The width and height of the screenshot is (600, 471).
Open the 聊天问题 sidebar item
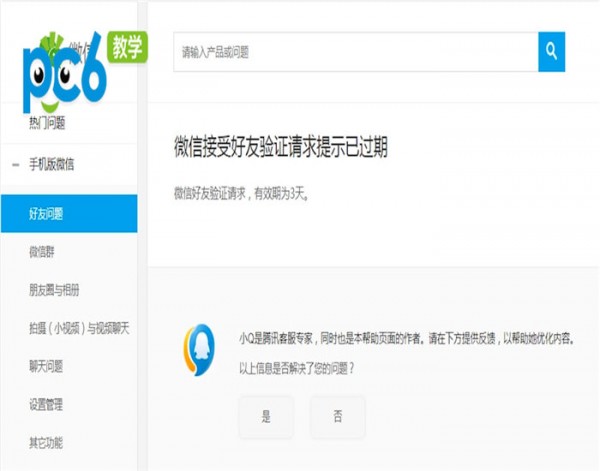[46, 366]
